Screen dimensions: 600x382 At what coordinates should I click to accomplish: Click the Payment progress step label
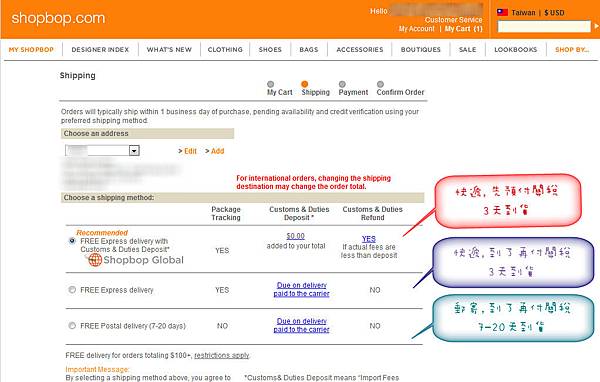353,92
